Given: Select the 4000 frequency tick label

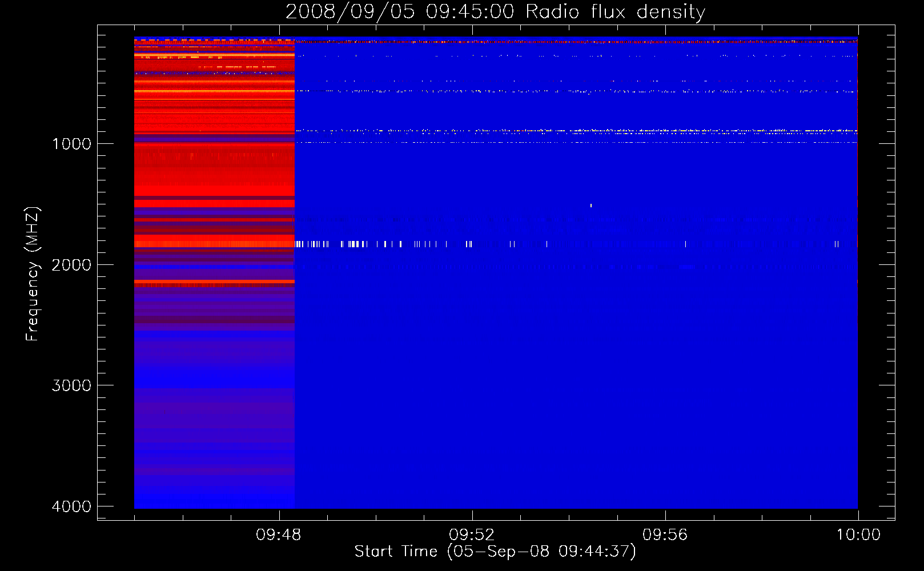Looking at the screenshot, I should 71,506.
